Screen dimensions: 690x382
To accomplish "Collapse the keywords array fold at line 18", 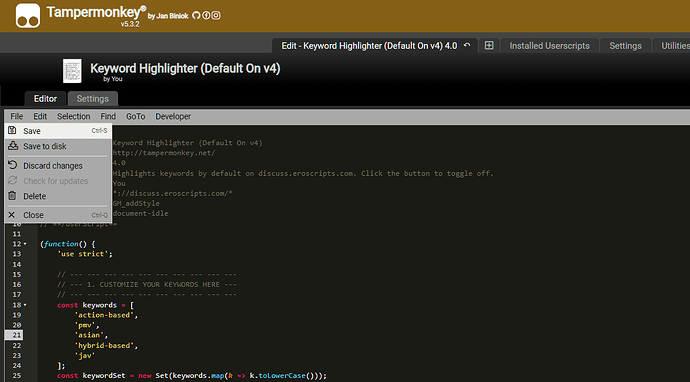I will tap(25, 305).
